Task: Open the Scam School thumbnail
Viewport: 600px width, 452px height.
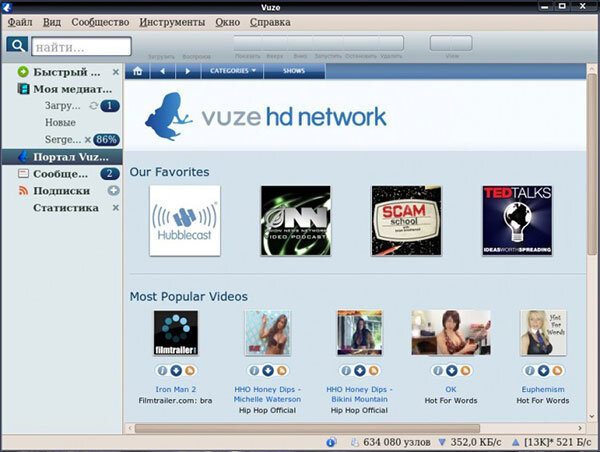Action: tap(406, 220)
